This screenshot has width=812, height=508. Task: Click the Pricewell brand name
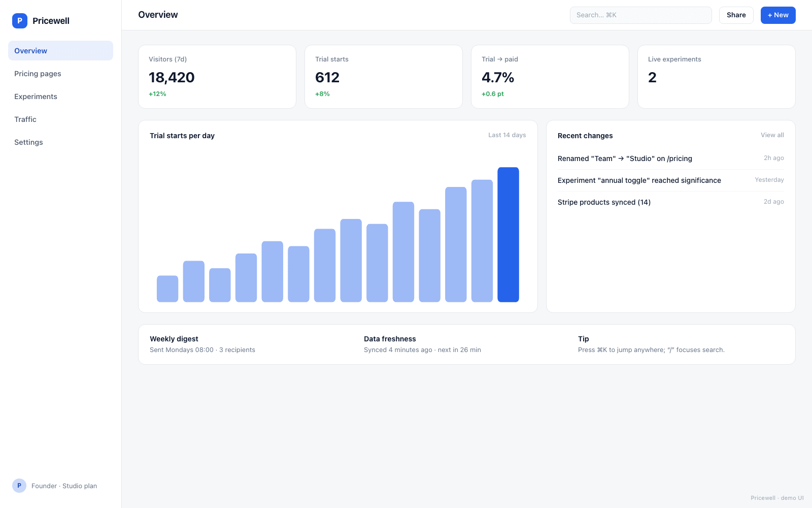pyautogui.click(x=51, y=21)
